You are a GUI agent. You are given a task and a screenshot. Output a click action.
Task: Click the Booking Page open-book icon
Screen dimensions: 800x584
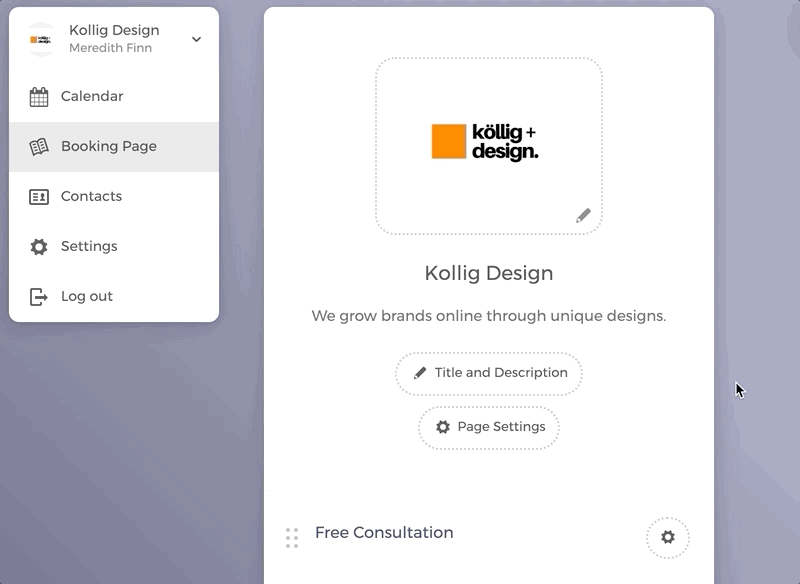click(39, 147)
